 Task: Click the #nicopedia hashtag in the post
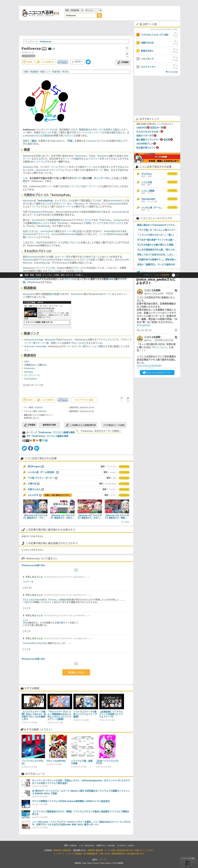(x=143, y=325)
